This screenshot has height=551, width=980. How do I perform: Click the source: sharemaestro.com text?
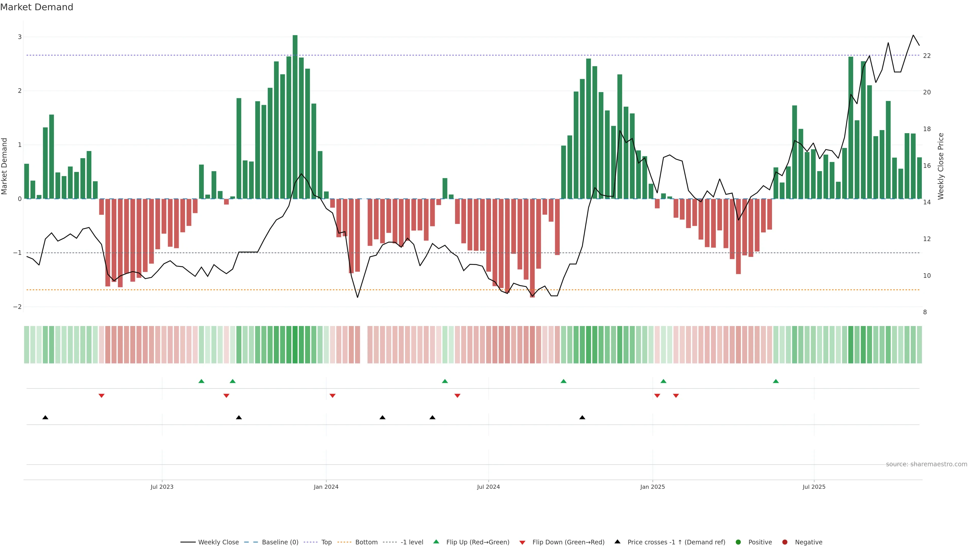926,464
